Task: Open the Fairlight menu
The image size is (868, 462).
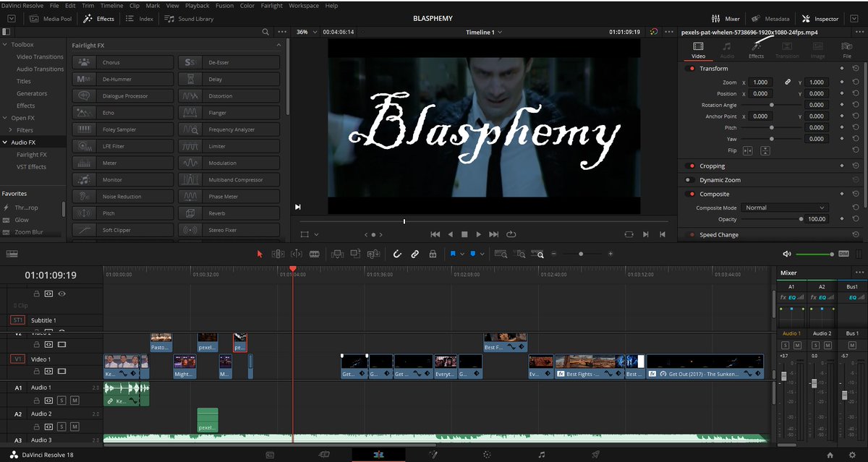Action: click(272, 6)
